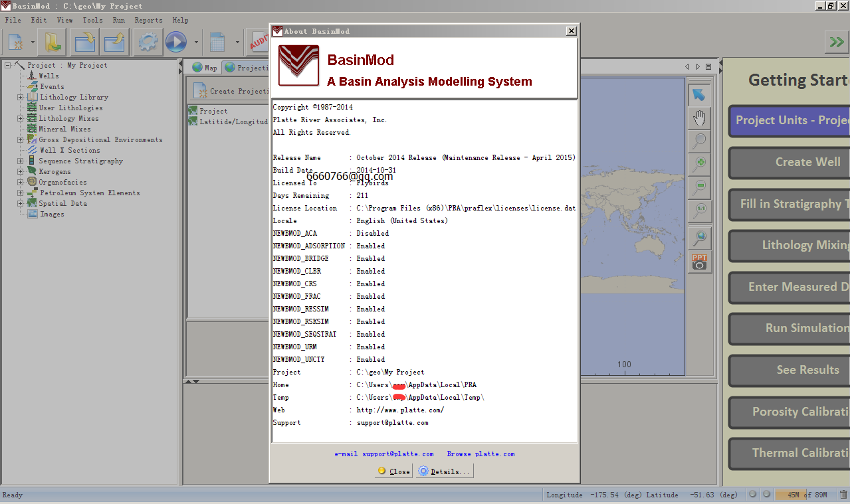The width and height of the screenshot is (850, 504).
Task: Click the Export window toolbar icon
Action: click(x=115, y=42)
